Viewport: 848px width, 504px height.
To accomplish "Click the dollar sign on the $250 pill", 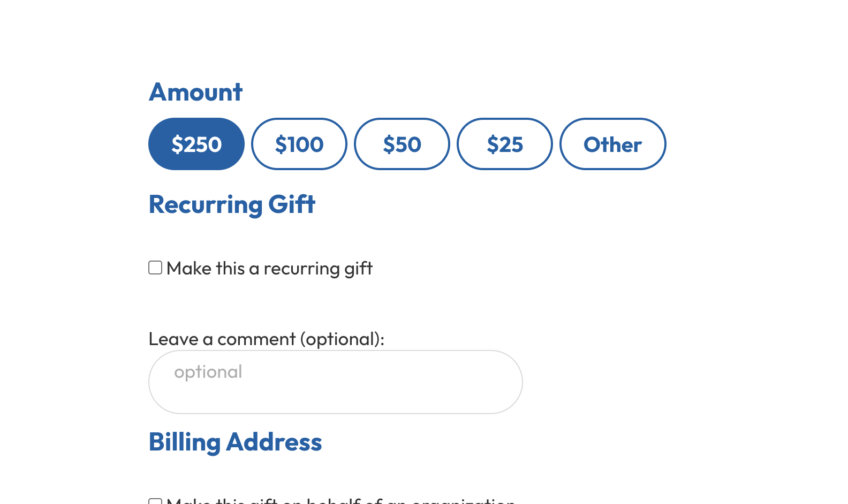I will click(x=176, y=144).
